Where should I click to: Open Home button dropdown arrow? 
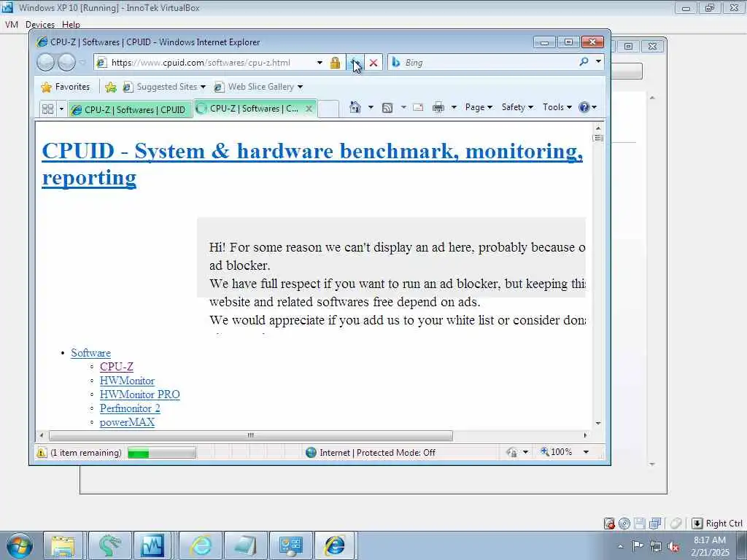coord(371,107)
